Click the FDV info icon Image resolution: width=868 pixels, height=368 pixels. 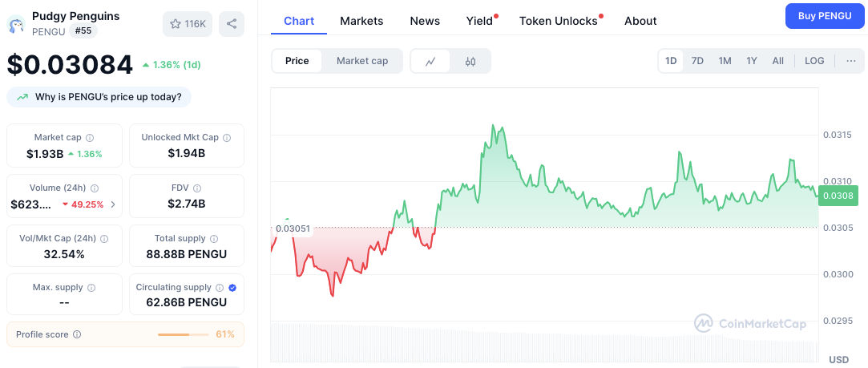[x=197, y=188]
